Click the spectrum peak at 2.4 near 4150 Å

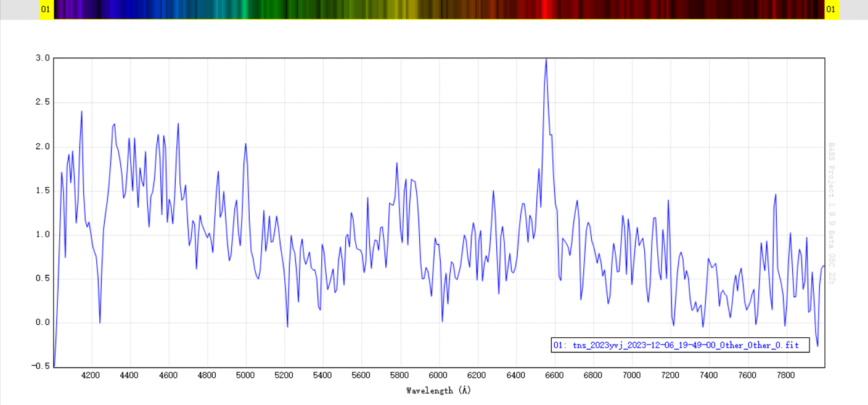(x=81, y=112)
